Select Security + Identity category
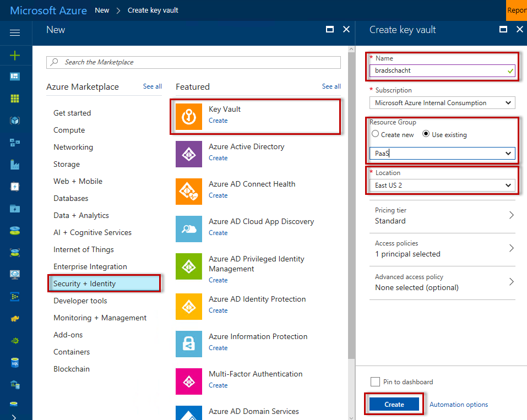Screen dimensions: 527x420 [104, 283]
